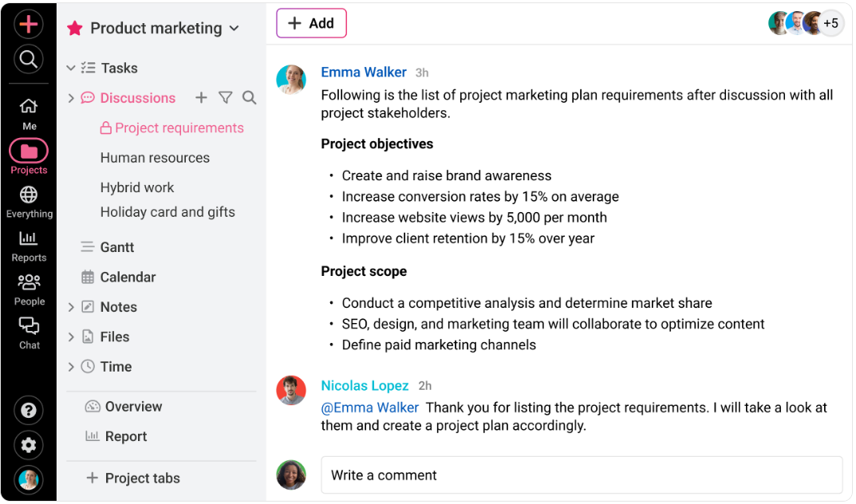
Task: Open the help question mark icon
Action: (x=29, y=411)
